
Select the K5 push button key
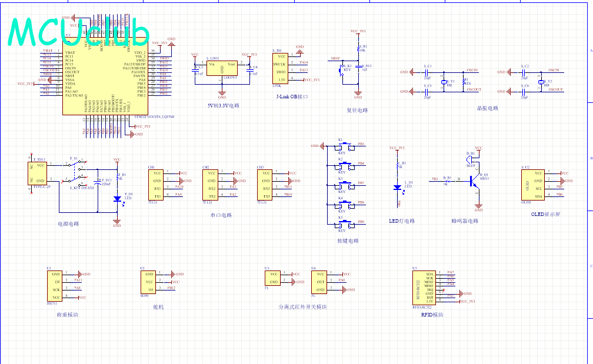click(x=345, y=225)
